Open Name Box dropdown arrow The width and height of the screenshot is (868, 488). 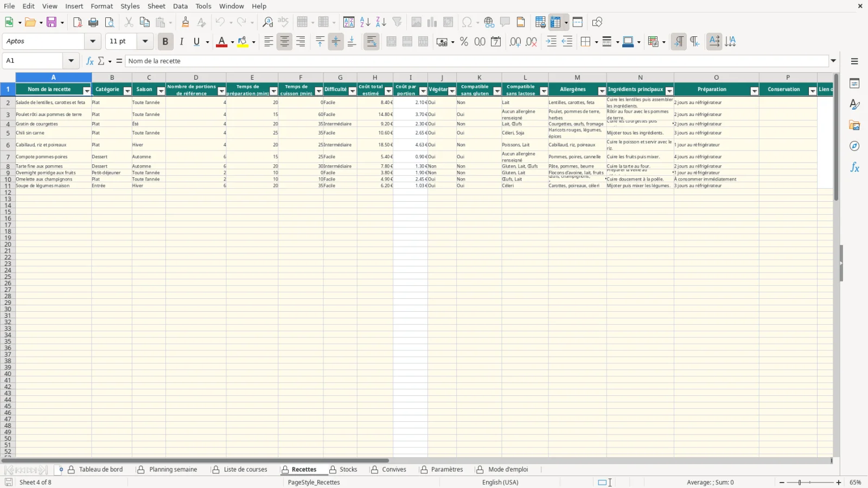(x=71, y=61)
